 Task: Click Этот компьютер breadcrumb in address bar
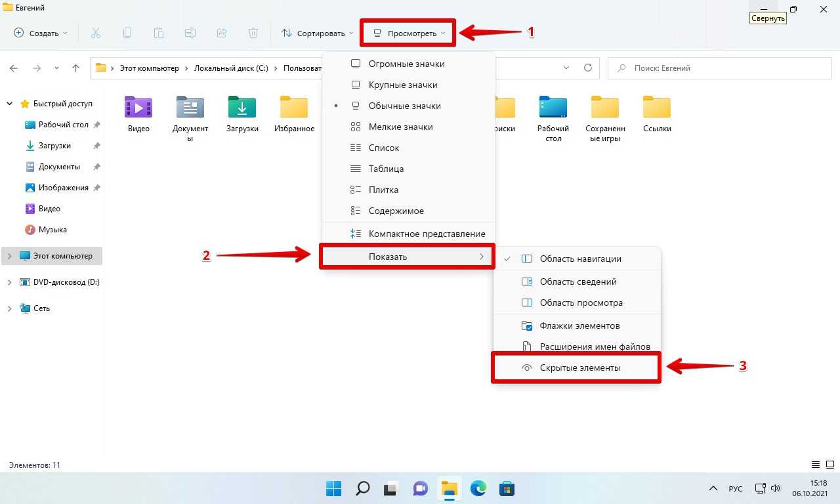point(150,68)
